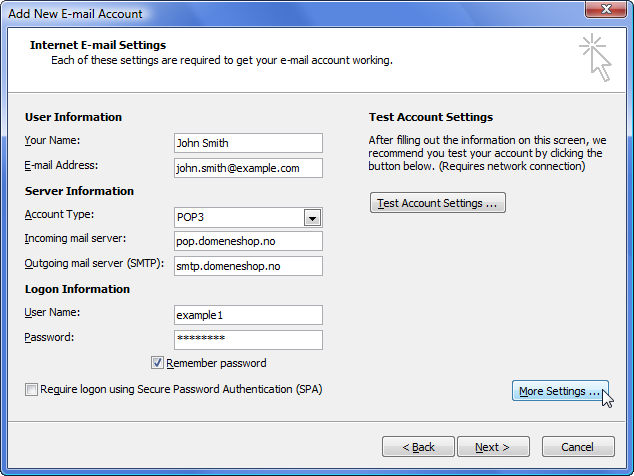Focus the User Name field showing example1
The height and width of the screenshot is (476, 634).
[248, 315]
